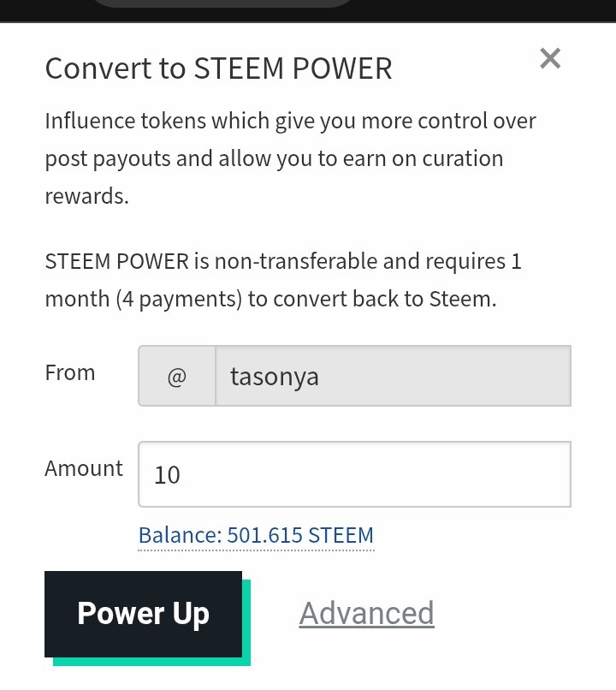Select the tasonya From username field

click(393, 376)
